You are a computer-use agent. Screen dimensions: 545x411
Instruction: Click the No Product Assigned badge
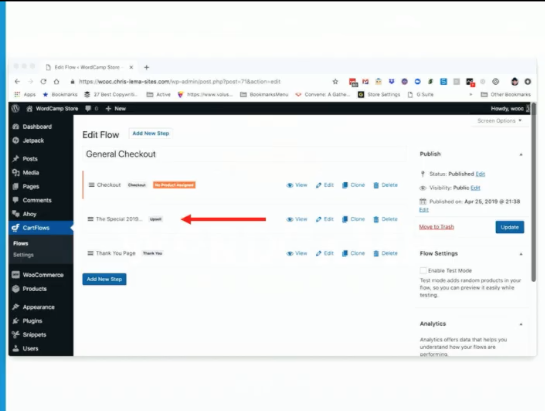[x=174, y=185]
